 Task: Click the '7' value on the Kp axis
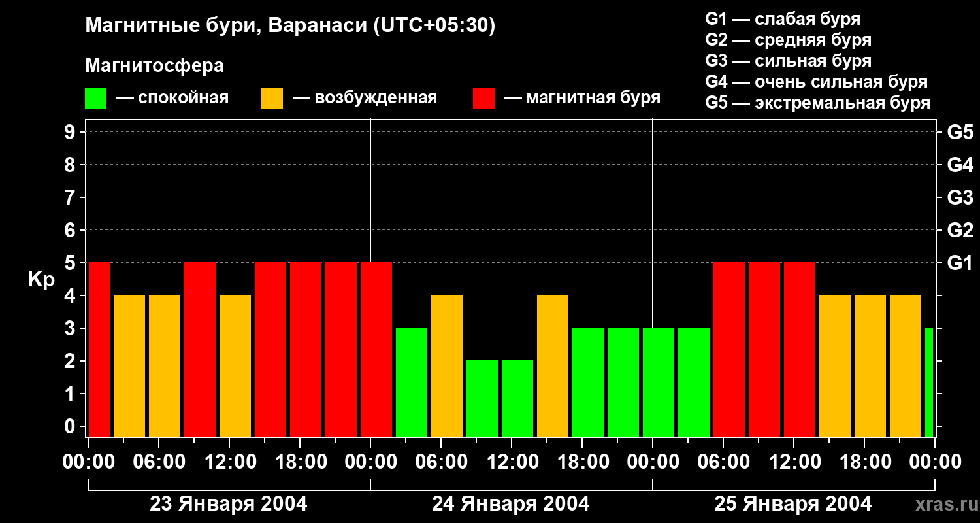pos(71,198)
